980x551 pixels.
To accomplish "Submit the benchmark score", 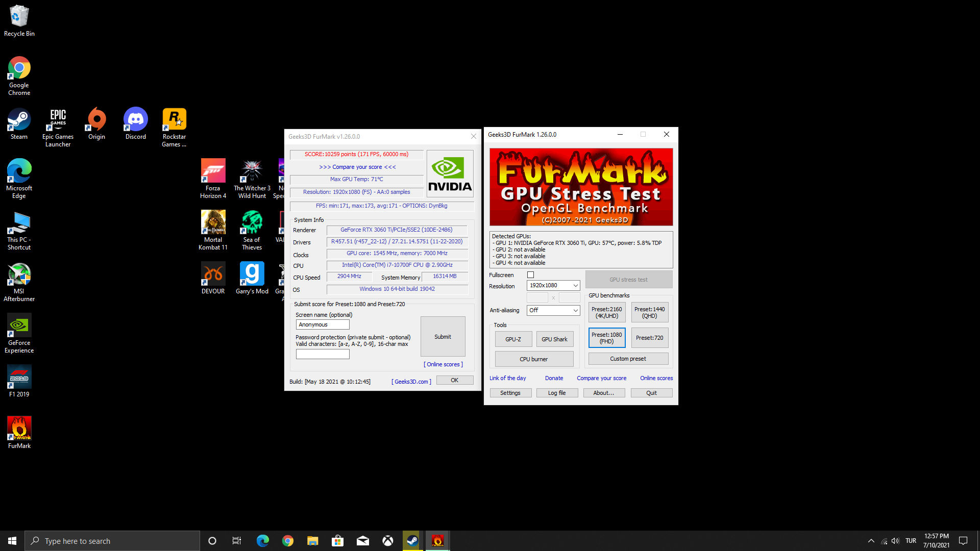I will [x=443, y=337].
